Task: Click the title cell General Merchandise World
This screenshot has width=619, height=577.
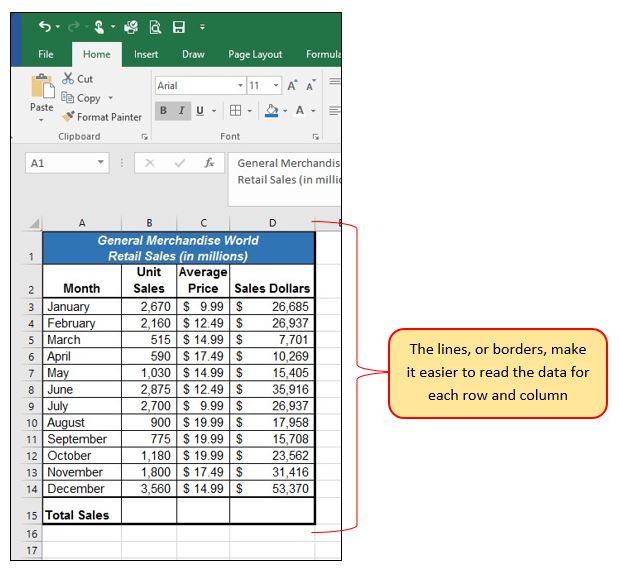Action: 178,248
